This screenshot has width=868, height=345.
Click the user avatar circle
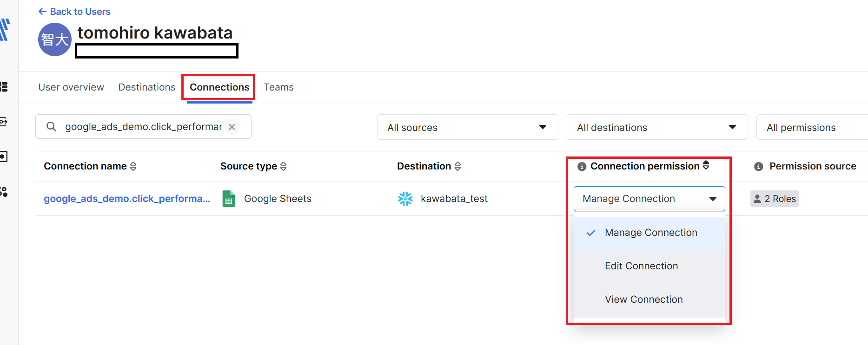pos(54,40)
